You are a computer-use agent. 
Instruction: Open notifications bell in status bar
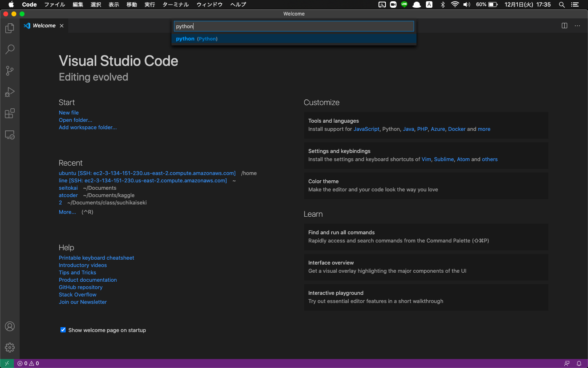coord(579,364)
